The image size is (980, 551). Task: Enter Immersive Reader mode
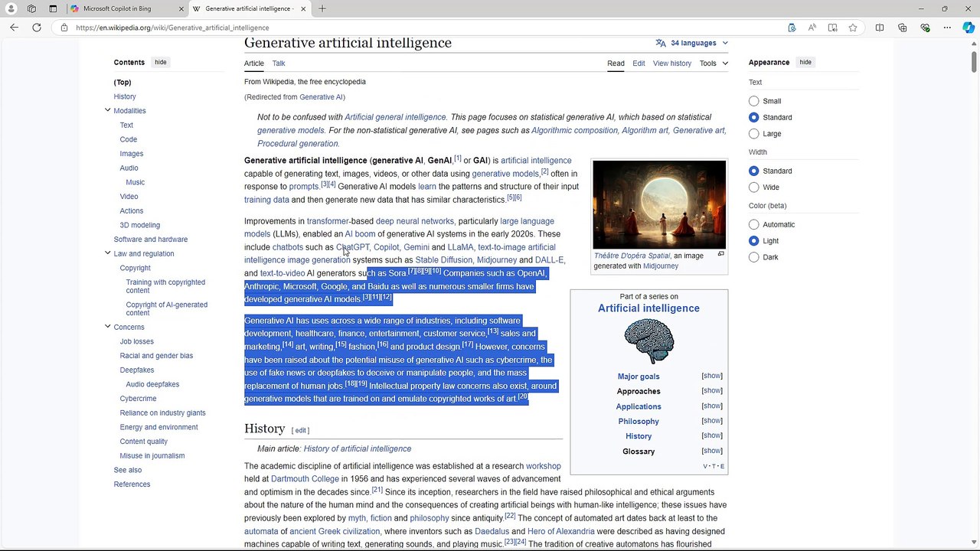[832, 28]
